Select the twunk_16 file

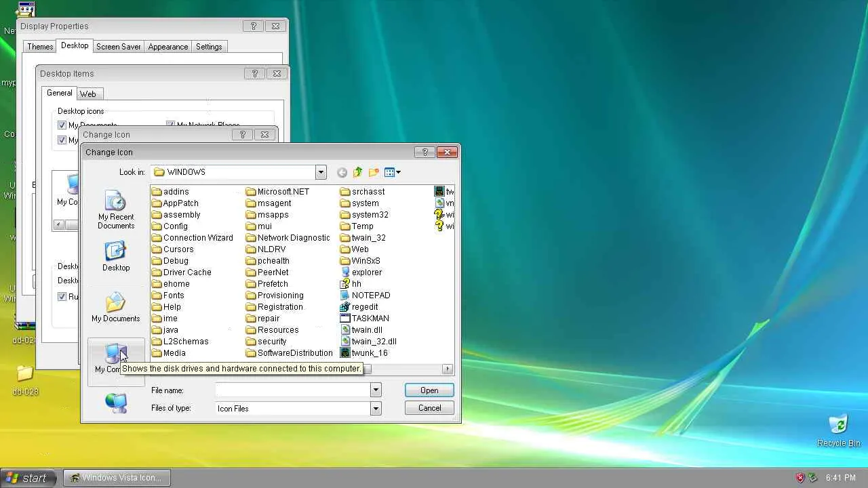(x=364, y=353)
